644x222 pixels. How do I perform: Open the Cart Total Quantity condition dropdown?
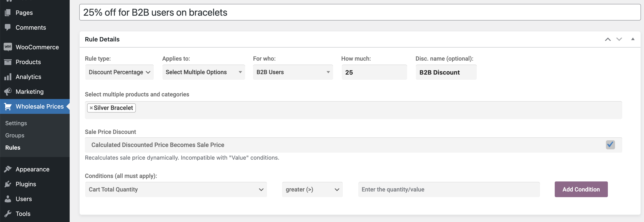pos(176,190)
